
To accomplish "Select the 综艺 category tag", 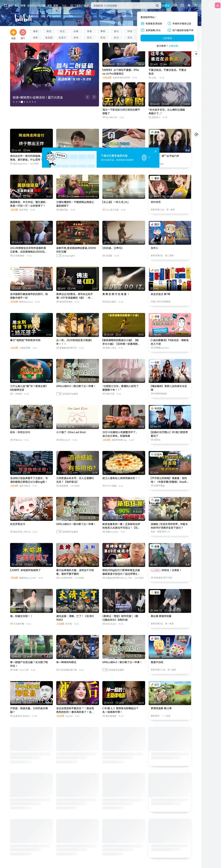I will [62, 31].
